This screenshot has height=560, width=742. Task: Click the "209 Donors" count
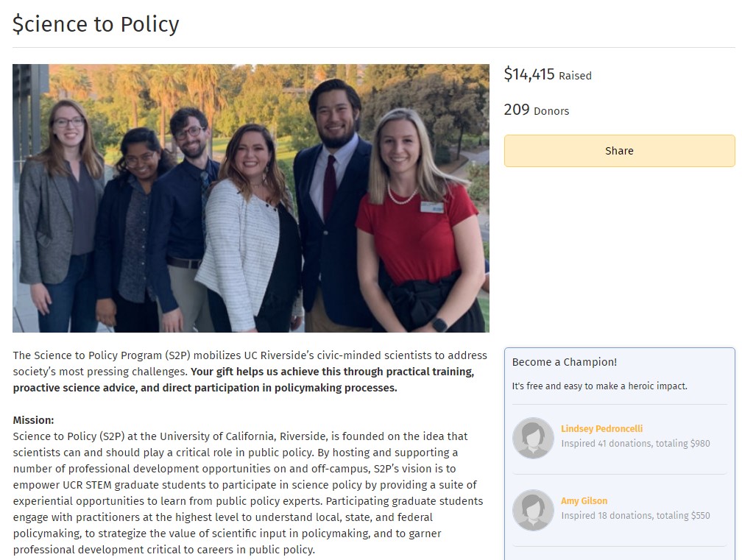(536, 110)
